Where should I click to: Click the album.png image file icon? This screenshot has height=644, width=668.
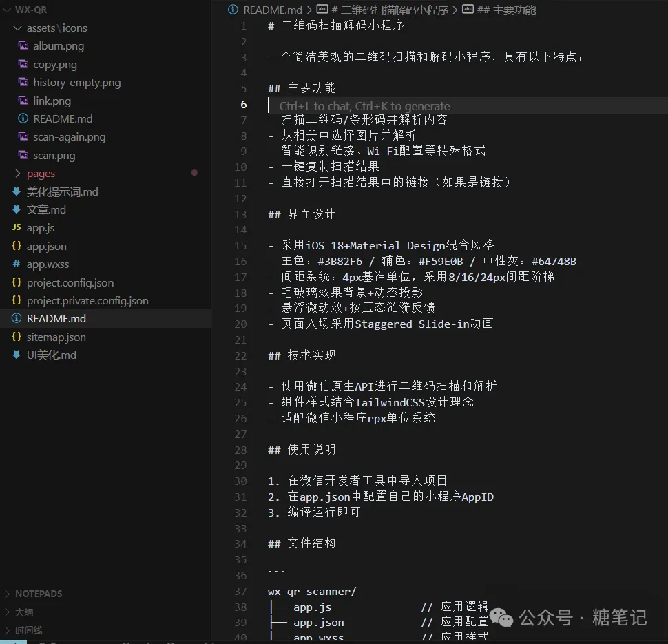point(23,45)
